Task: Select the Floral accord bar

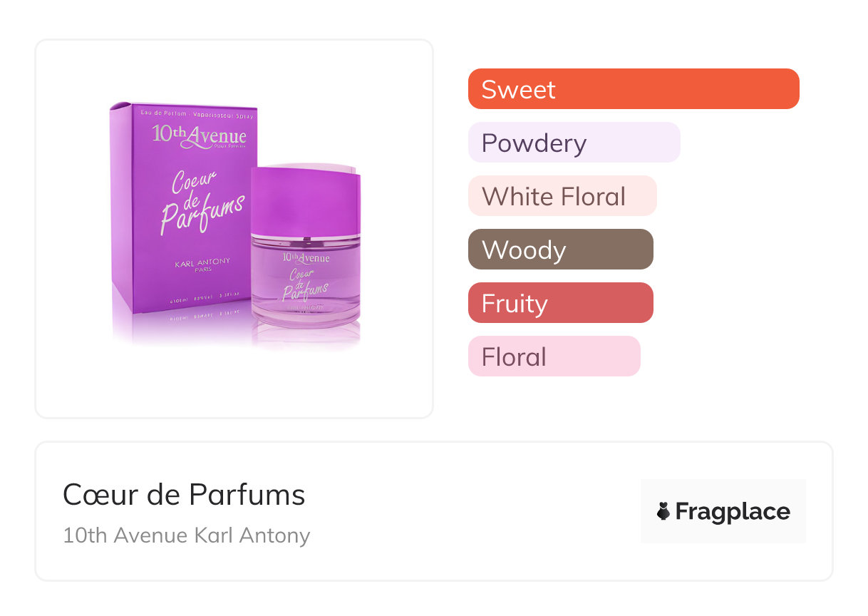Action: pyautogui.click(x=554, y=356)
